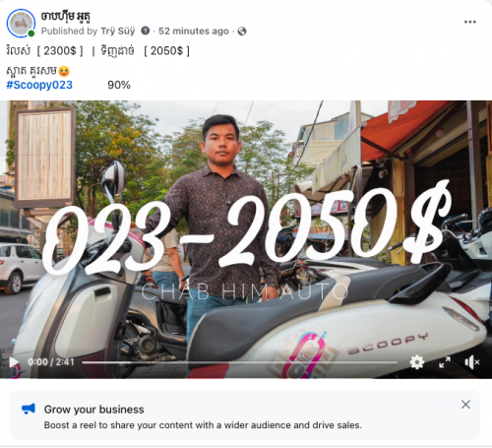Open the page name in Khmer at the top
Screen dimensions: 492x448
[65, 16]
